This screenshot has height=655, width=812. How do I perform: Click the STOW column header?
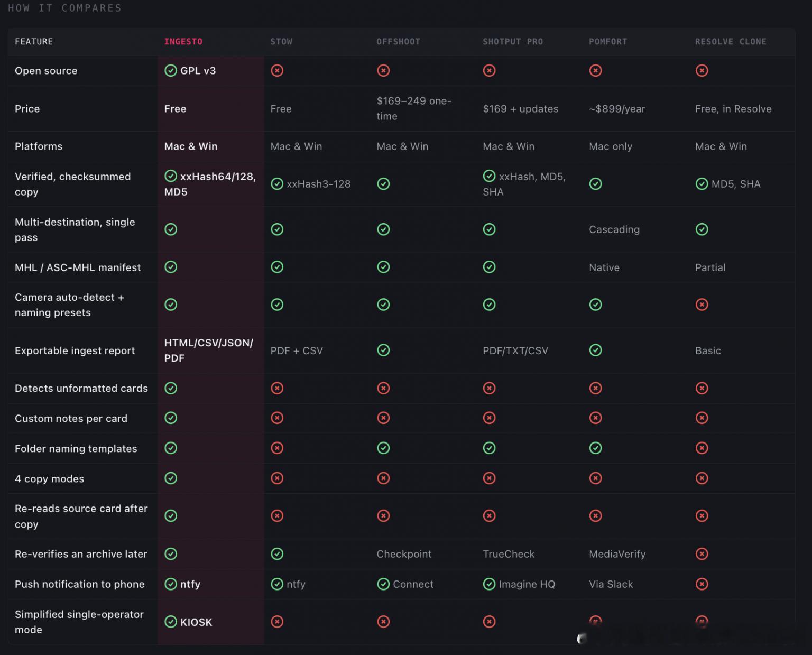point(281,42)
